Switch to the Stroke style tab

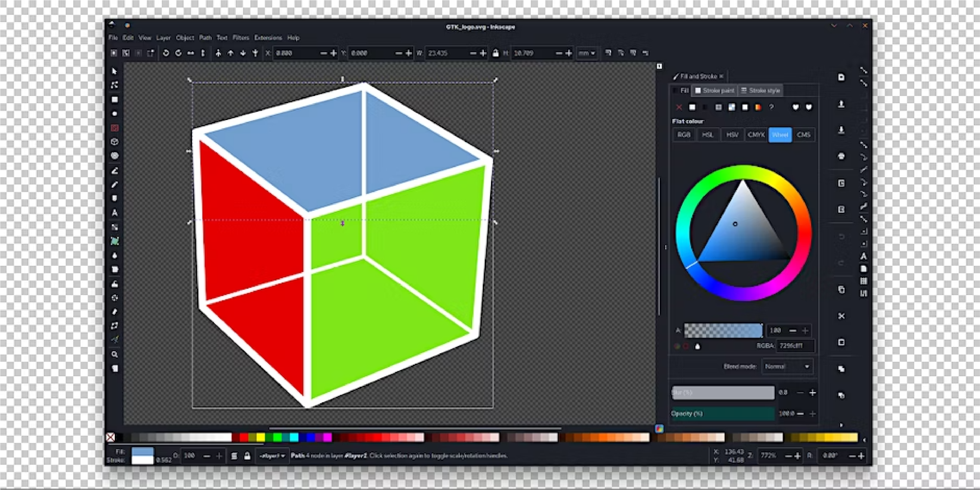click(x=760, y=90)
